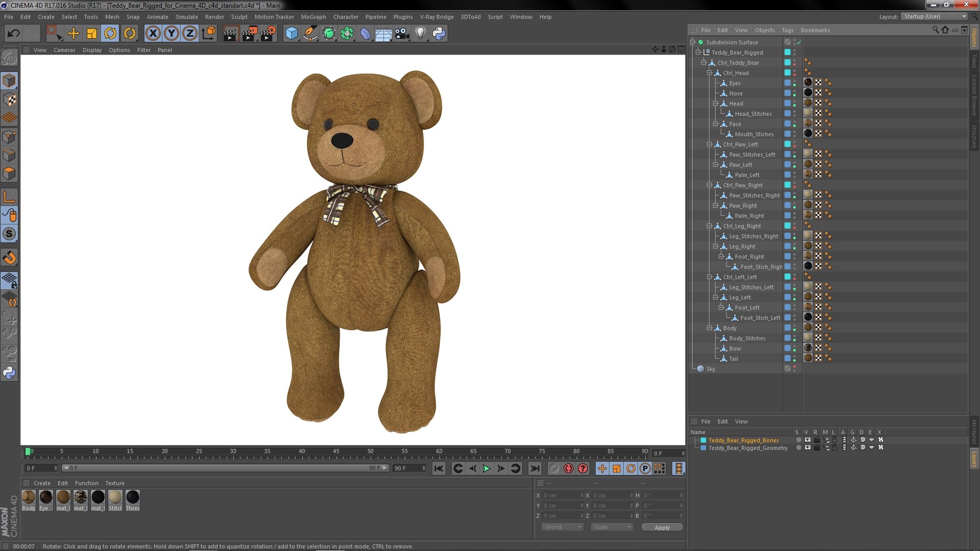Image resolution: width=980 pixels, height=551 pixels.
Task: Select the Body material swatch
Action: pyautogui.click(x=29, y=500)
